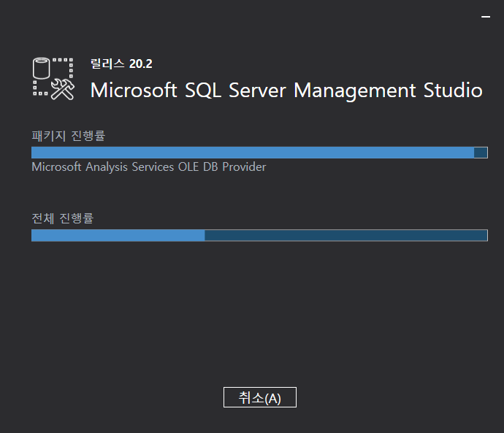Click the 릴리스 release label text
Screen dimensions: 504x433
pos(107,64)
